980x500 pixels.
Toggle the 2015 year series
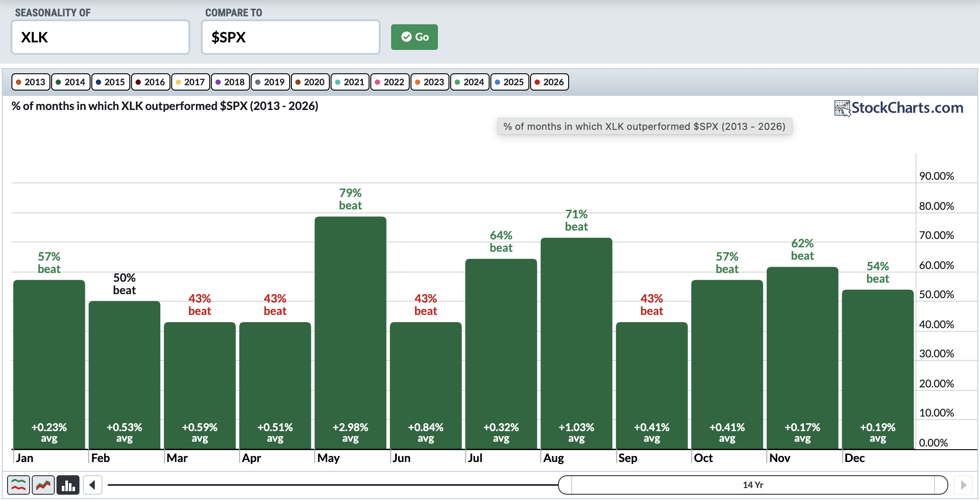pyautogui.click(x=111, y=82)
